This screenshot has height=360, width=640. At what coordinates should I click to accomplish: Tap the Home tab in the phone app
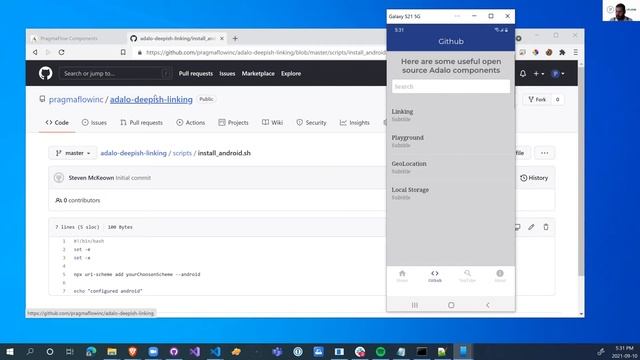coord(402,276)
